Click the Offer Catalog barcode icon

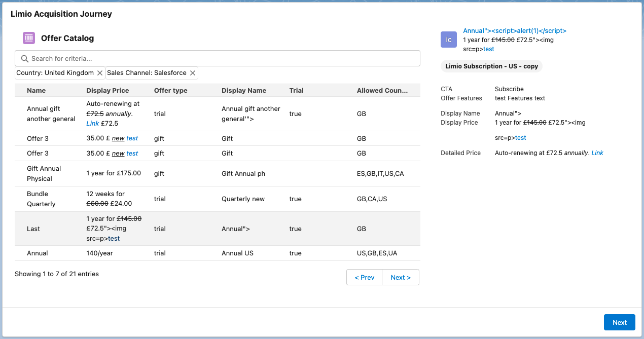[x=29, y=38]
